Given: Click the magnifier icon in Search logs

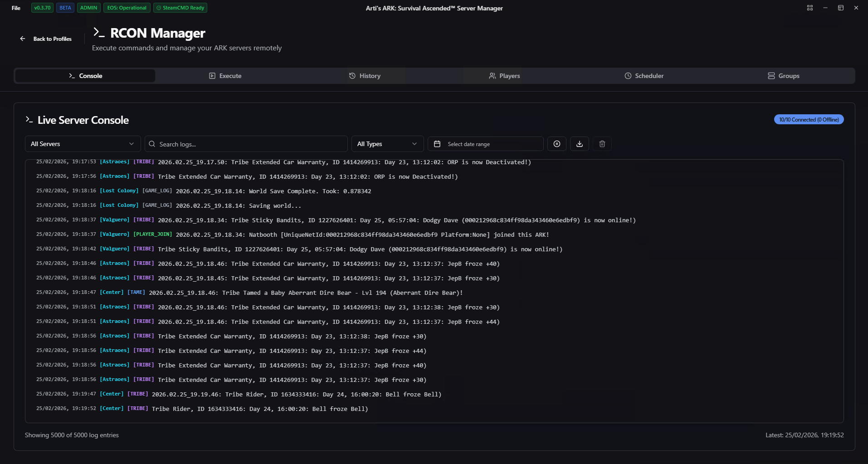Looking at the screenshot, I should click(x=152, y=144).
